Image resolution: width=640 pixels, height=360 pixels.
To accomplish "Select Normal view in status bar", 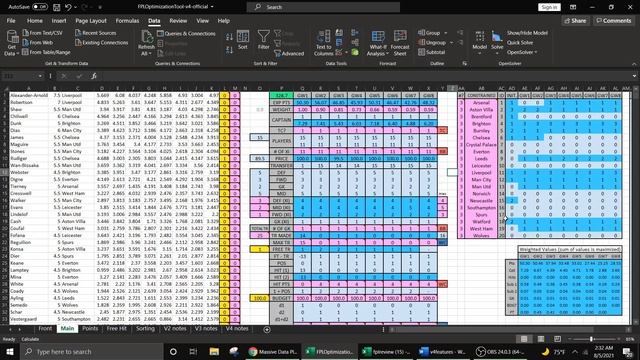I will point(524,339).
